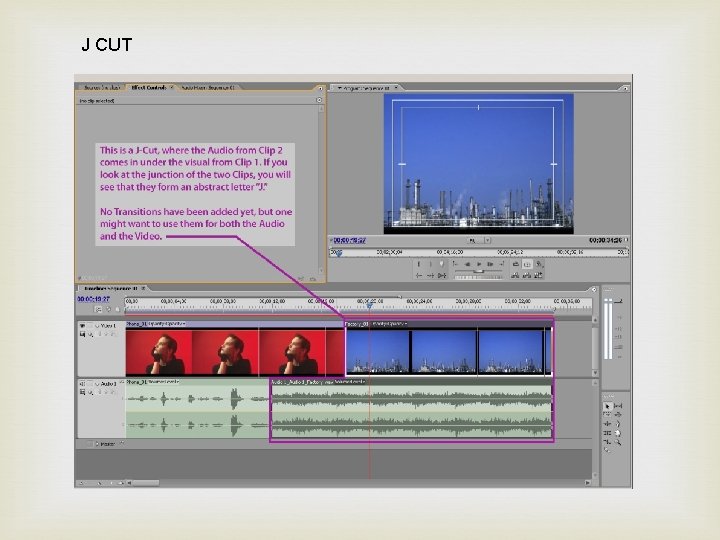Select the Program Sequence 01 tab
The image size is (720, 540).
coord(366,88)
